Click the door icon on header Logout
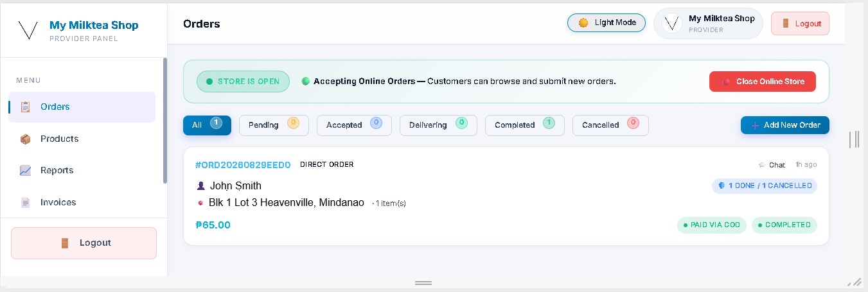The height and width of the screenshot is (292, 868). pos(785,23)
